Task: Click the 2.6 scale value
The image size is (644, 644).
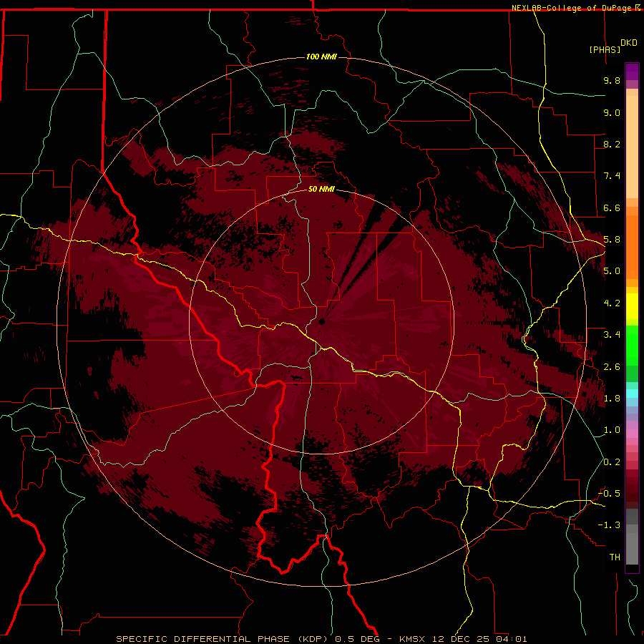Action: click(x=612, y=367)
